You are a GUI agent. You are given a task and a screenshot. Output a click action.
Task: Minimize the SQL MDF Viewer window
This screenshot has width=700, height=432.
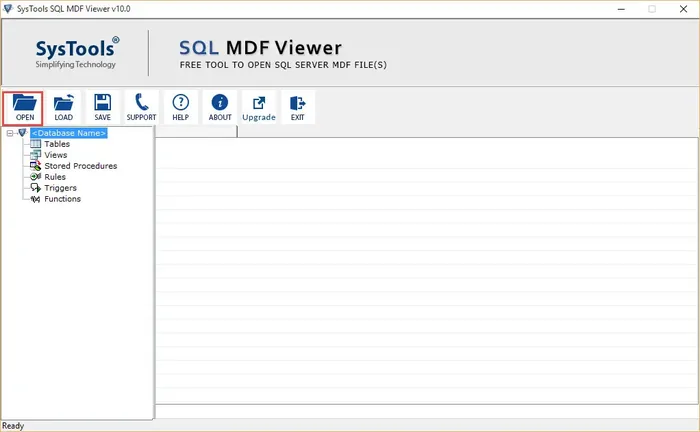621,9
